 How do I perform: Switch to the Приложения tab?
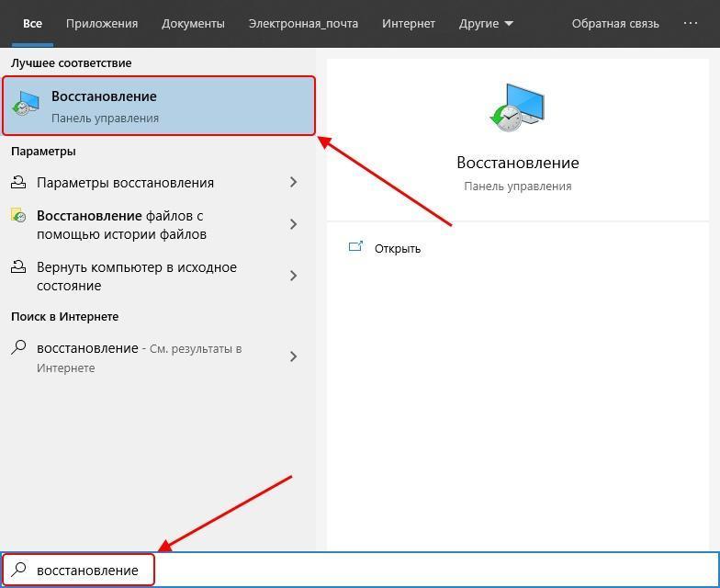click(102, 24)
